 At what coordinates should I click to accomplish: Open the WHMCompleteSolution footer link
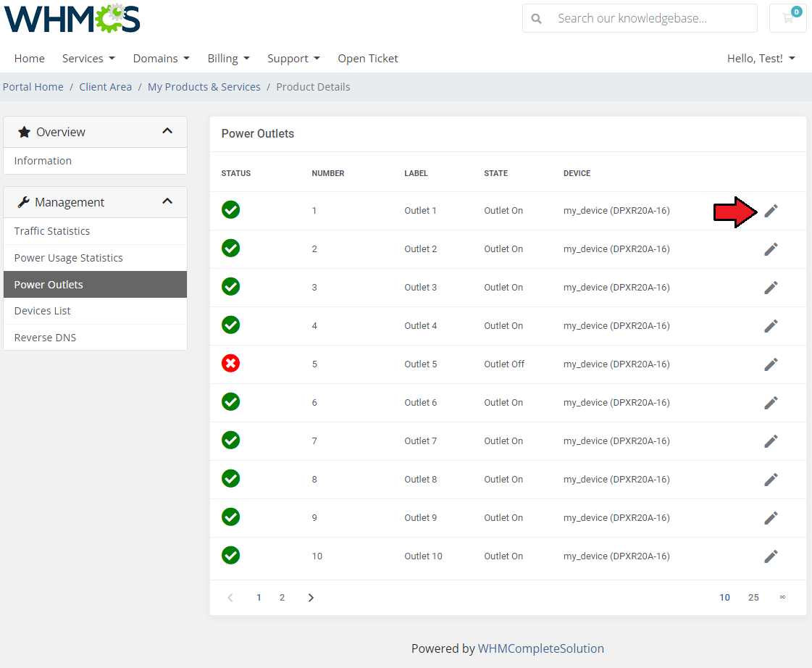click(540, 648)
